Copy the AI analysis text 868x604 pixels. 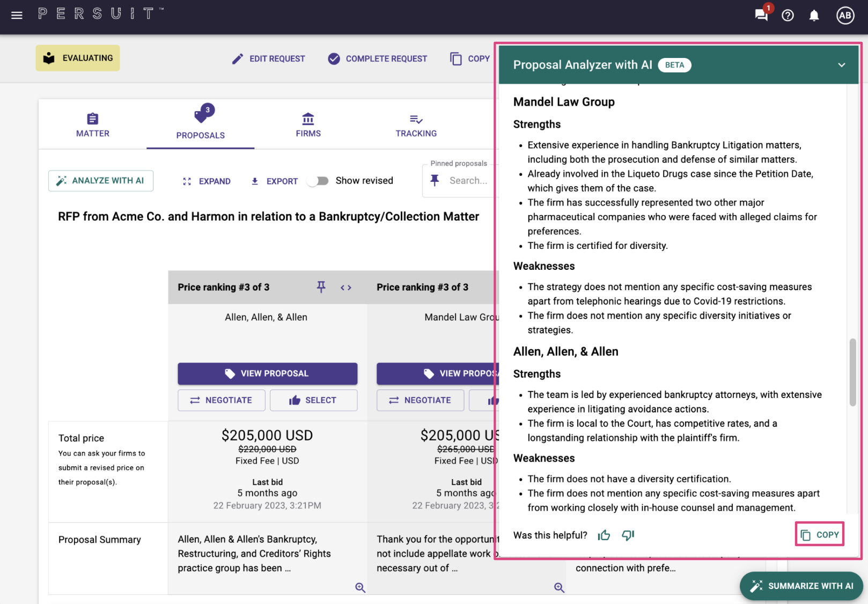(x=820, y=534)
